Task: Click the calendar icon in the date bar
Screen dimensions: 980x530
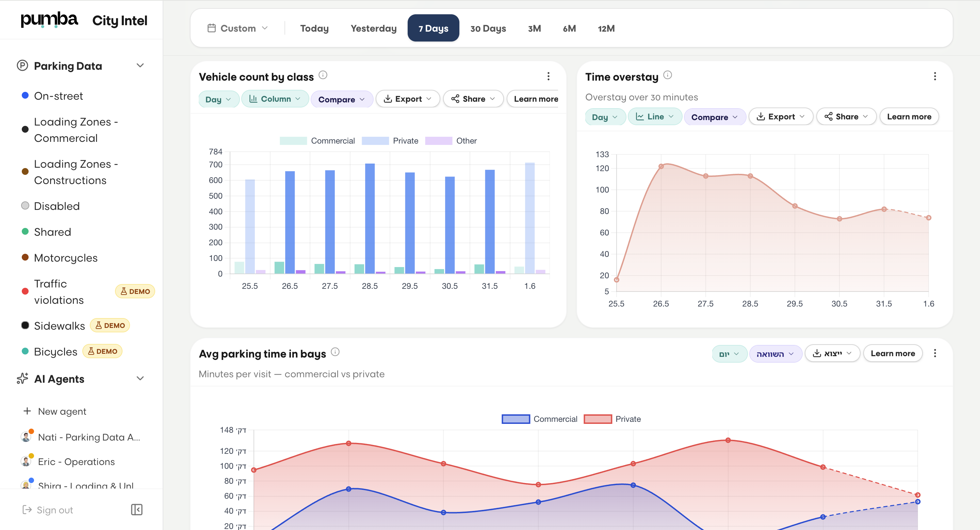Action: (x=212, y=28)
